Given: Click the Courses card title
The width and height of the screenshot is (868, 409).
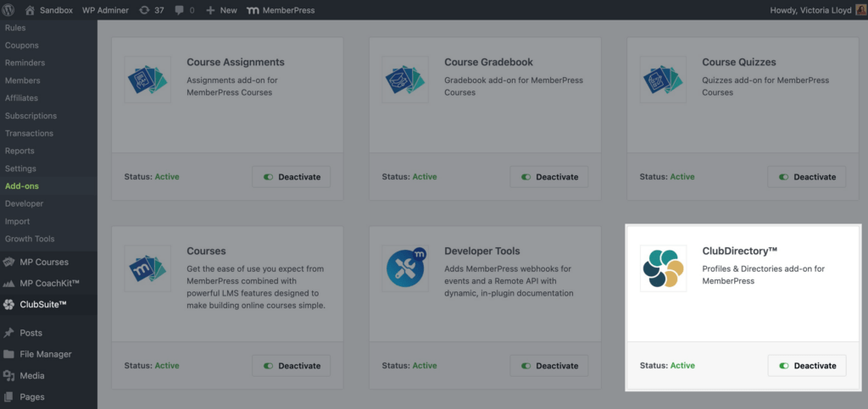Looking at the screenshot, I should click(207, 251).
